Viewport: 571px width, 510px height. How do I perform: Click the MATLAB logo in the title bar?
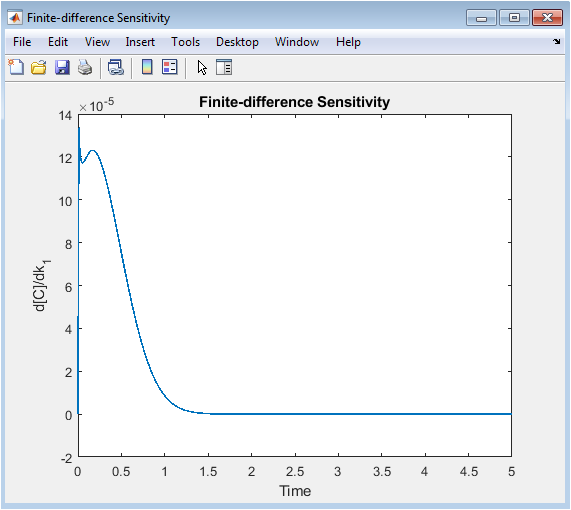point(15,18)
